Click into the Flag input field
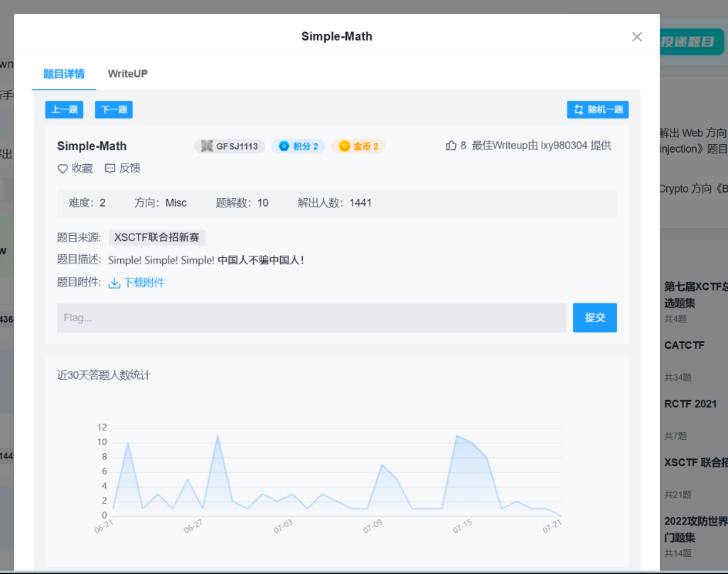The image size is (728, 574). (311, 318)
